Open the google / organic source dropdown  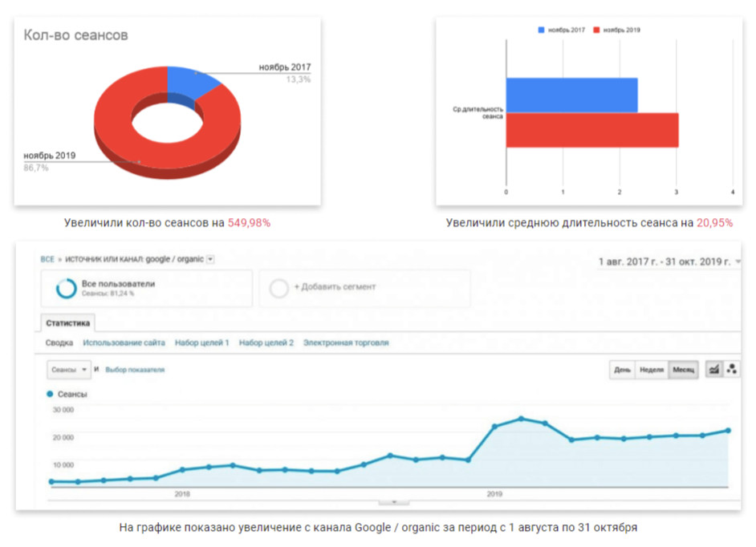pos(210,259)
